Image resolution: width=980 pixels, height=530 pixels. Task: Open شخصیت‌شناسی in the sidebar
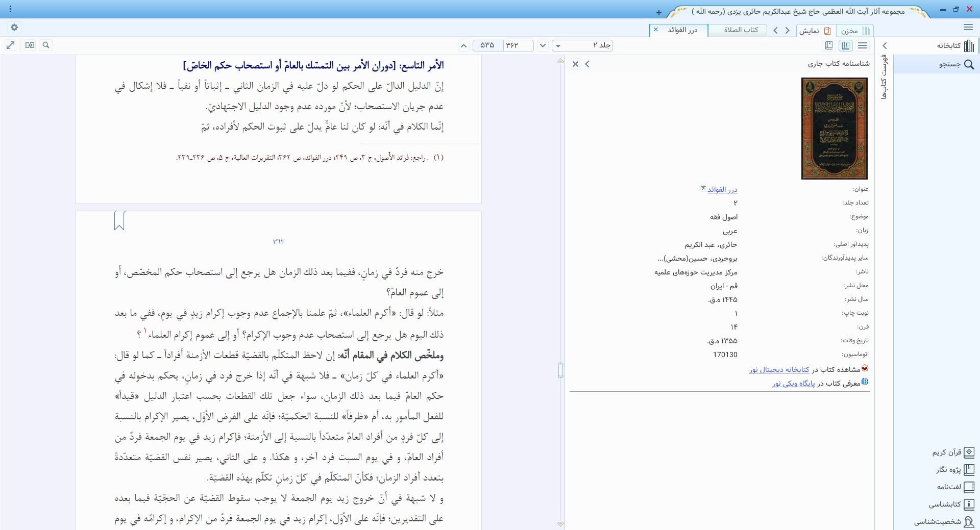click(944, 521)
